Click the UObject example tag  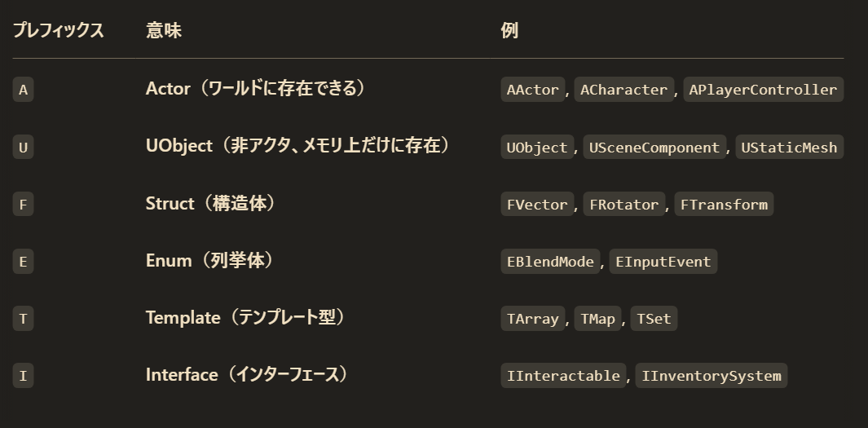click(537, 148)
